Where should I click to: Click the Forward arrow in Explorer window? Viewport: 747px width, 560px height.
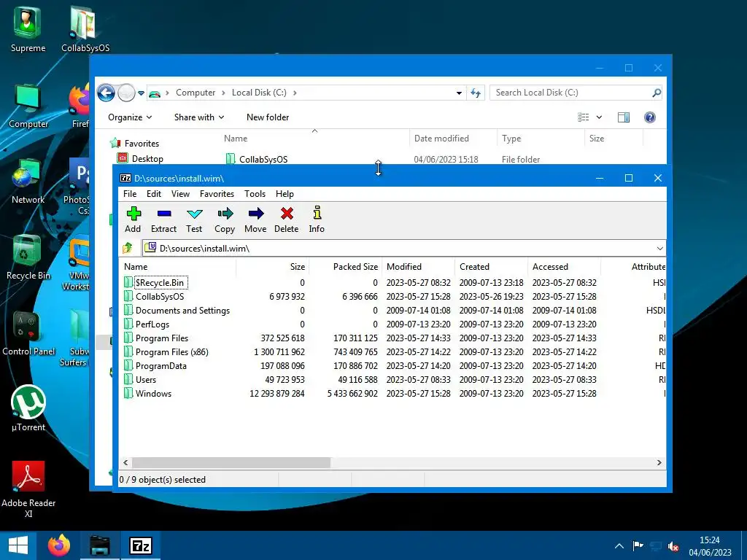point(126,93)
